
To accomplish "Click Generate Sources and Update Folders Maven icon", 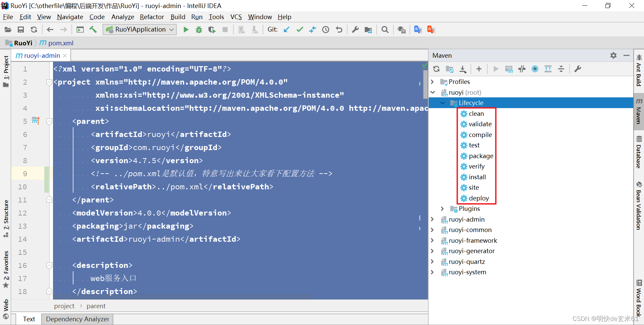I will 449,69.
